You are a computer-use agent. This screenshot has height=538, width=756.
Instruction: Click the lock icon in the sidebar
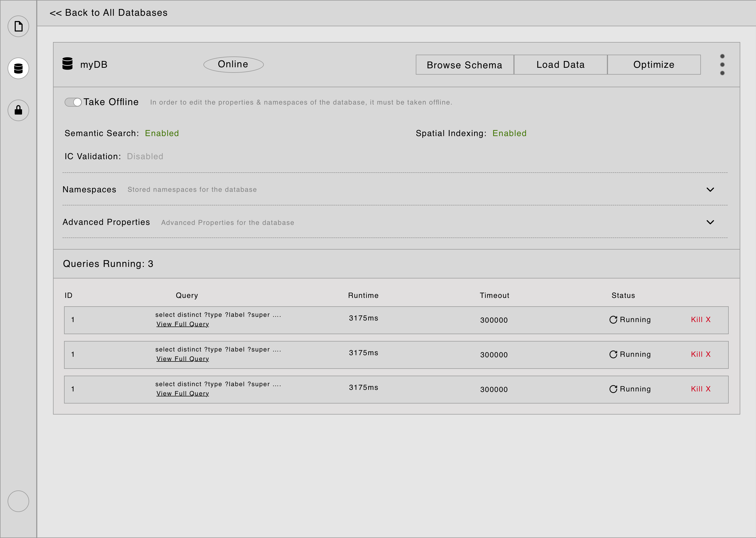(x=18, y=110)
